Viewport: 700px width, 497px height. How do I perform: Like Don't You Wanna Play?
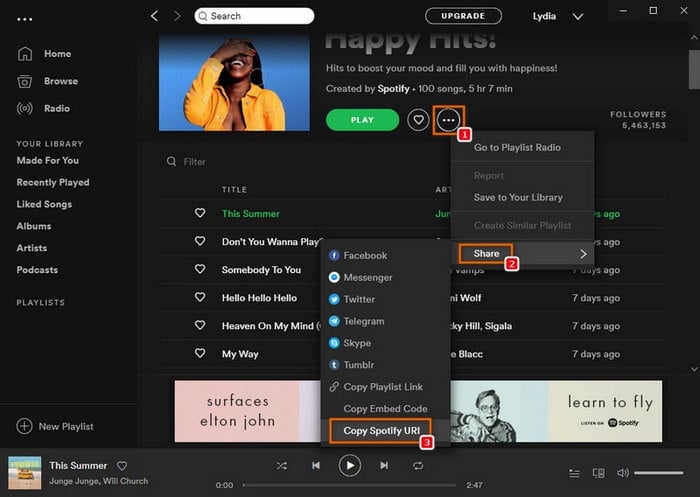200,241
